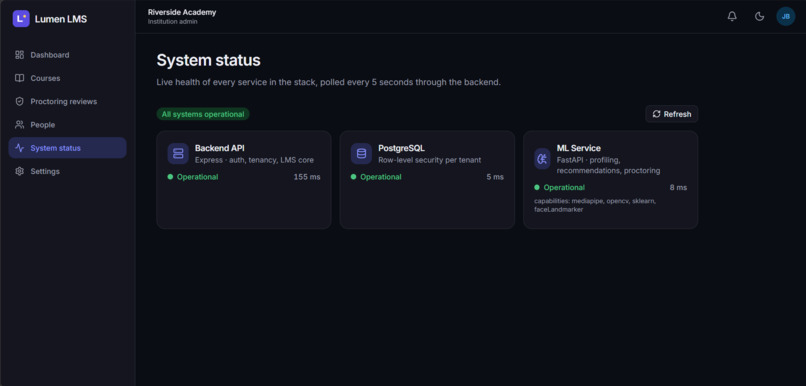Click the ML Service brain icon
The height and width of the screenshot is (386, 806).
click(542, 159)
